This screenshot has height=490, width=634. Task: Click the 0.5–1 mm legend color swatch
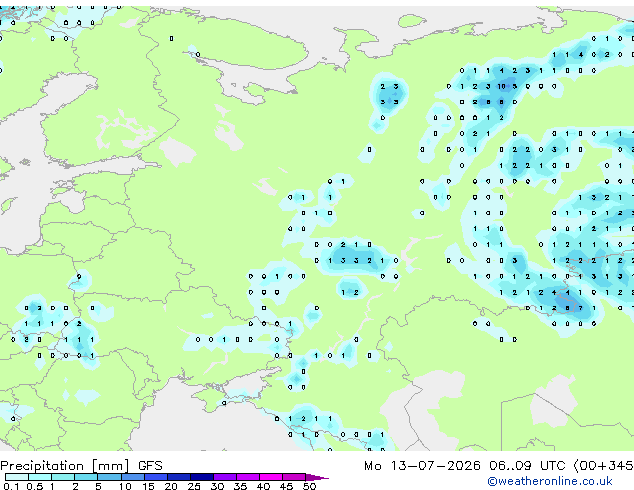click(x=40, y=477)
